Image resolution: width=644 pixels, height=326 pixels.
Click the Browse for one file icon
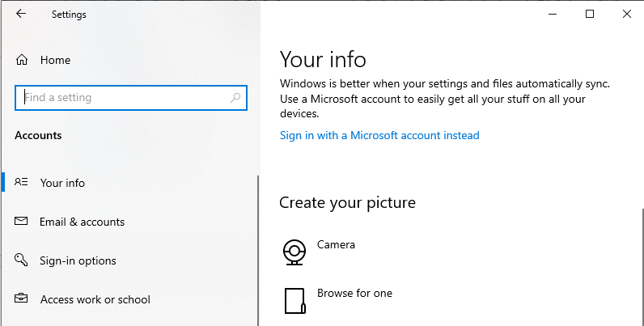coord(294,301)
